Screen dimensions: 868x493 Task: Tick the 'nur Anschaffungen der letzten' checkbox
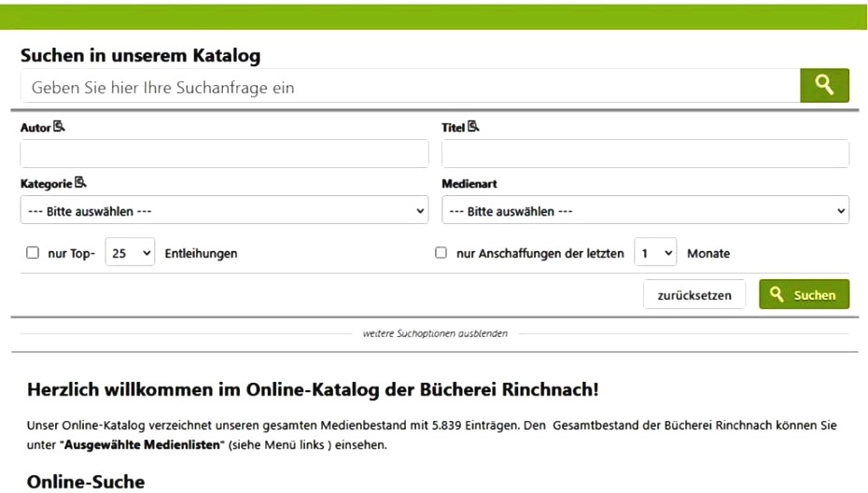click(441, 253)
